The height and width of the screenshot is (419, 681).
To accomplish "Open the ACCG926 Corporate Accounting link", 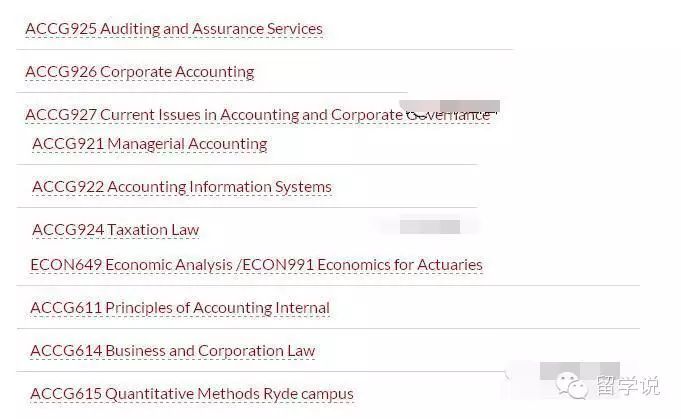I will [x=140, y=72].
